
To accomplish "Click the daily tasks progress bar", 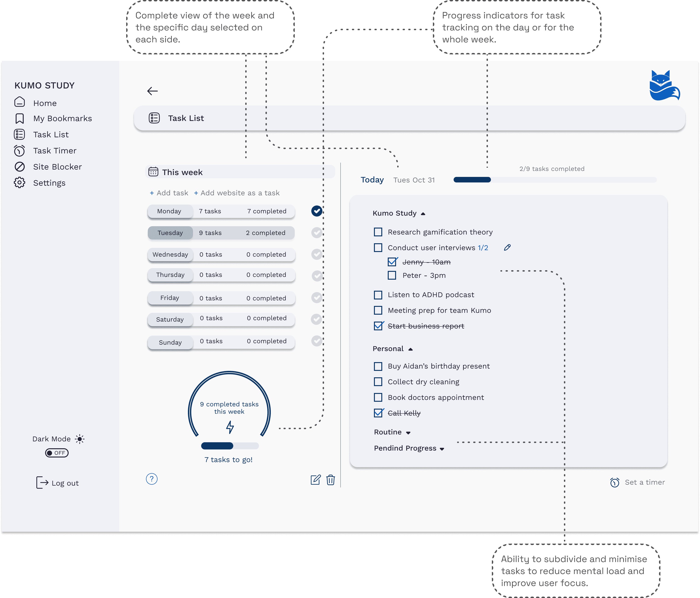I will coord(555,180).
